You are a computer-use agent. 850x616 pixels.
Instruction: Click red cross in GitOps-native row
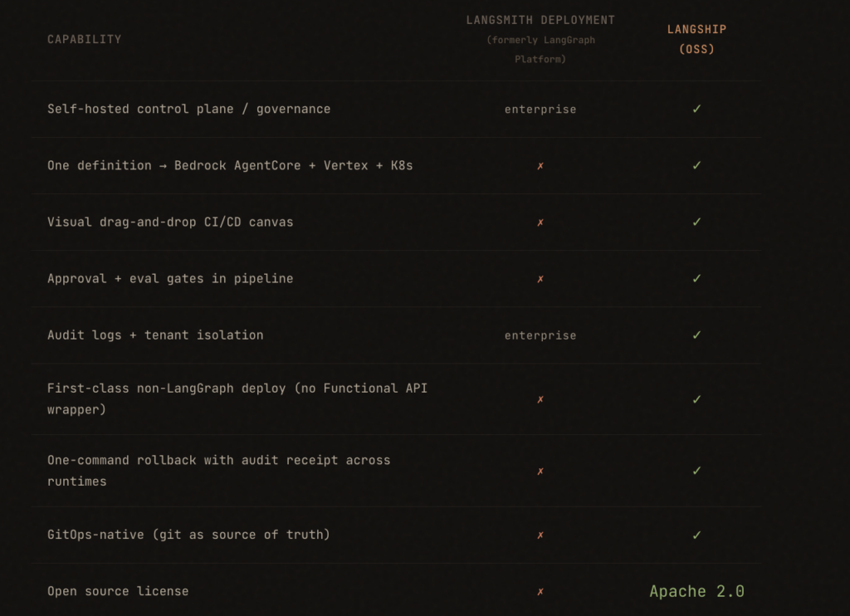click(x=540, y=535)
